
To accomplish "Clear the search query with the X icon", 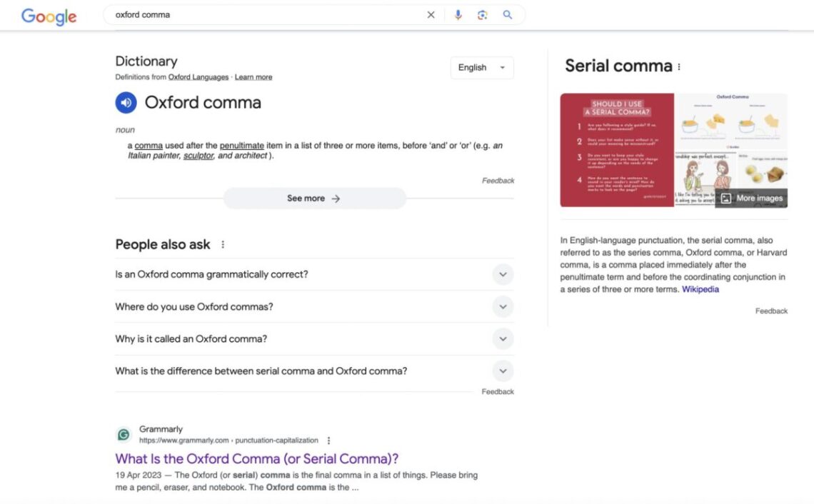I will click(431, 14).
